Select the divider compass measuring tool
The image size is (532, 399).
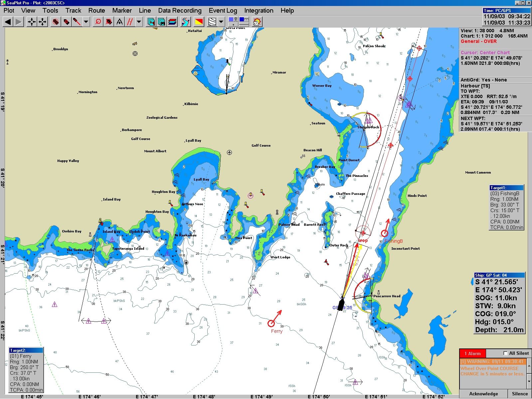pyautogui.click(x=119, y=22)
